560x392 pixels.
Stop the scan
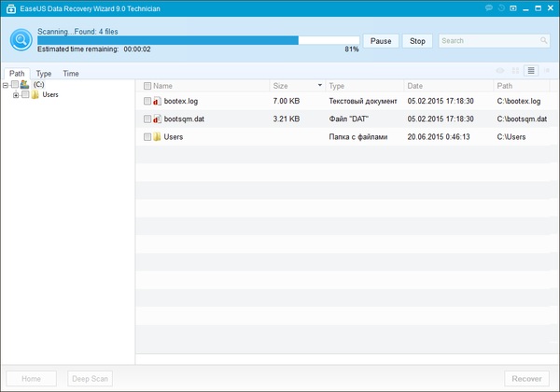click(417, 41)
